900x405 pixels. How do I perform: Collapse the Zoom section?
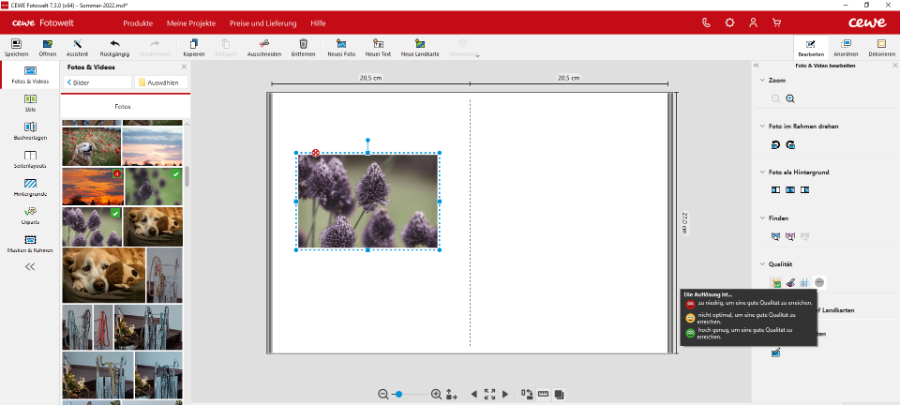(x=762, y=80)
